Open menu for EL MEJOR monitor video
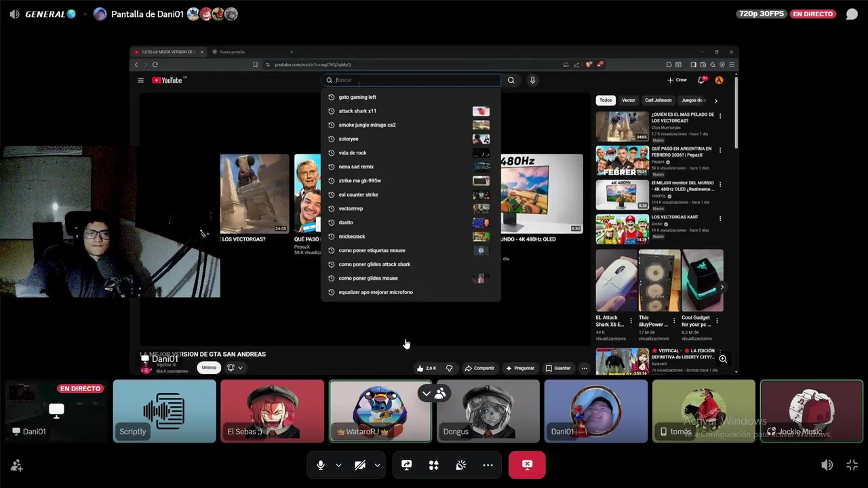Image resolution: width=868 pixels, height=488 pixels. click(720, 184)
